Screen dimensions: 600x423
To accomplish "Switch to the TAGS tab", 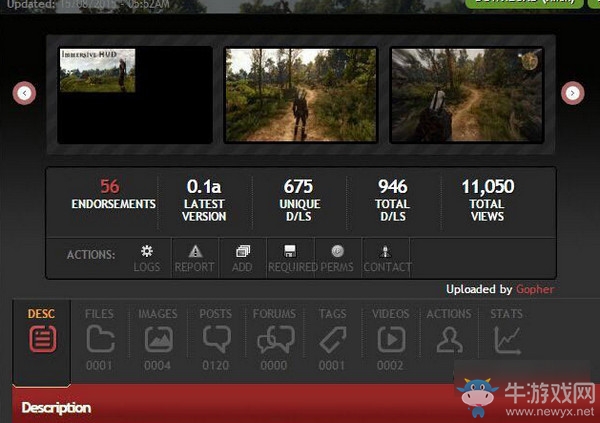I will tap(333, 339).
